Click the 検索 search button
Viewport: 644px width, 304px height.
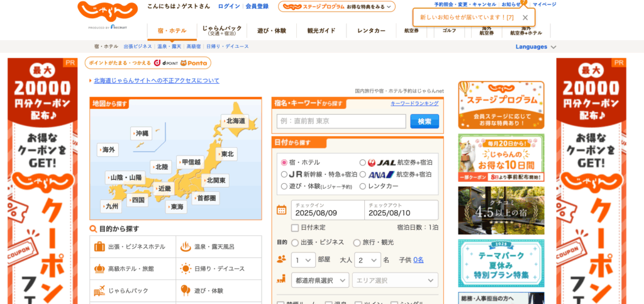click(x=425, y=121)
